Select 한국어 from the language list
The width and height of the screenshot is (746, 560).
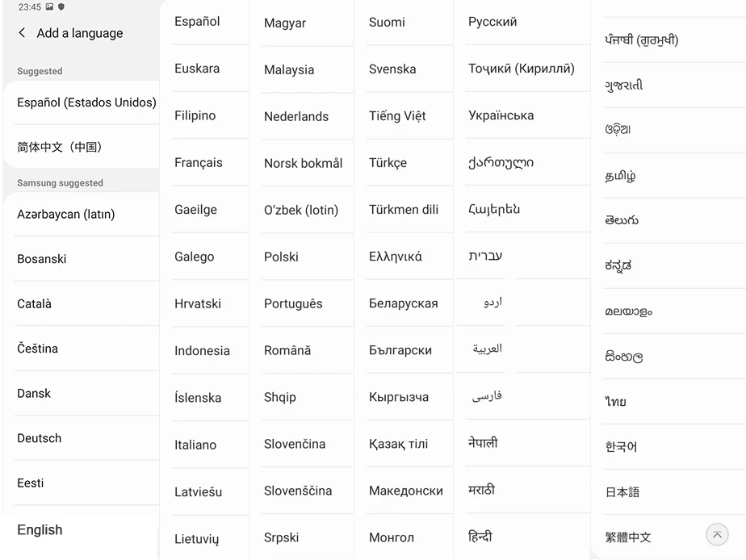[622, 446]
